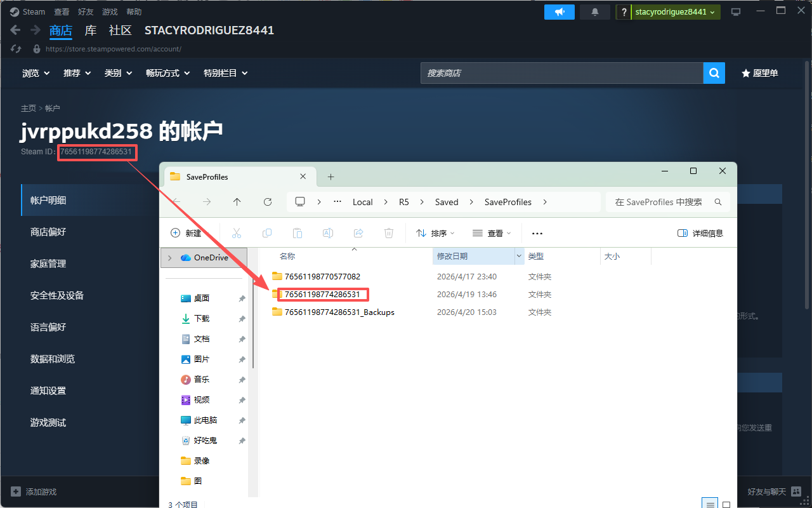Click the Steam announcements megaphone icon

click(559, 12)
